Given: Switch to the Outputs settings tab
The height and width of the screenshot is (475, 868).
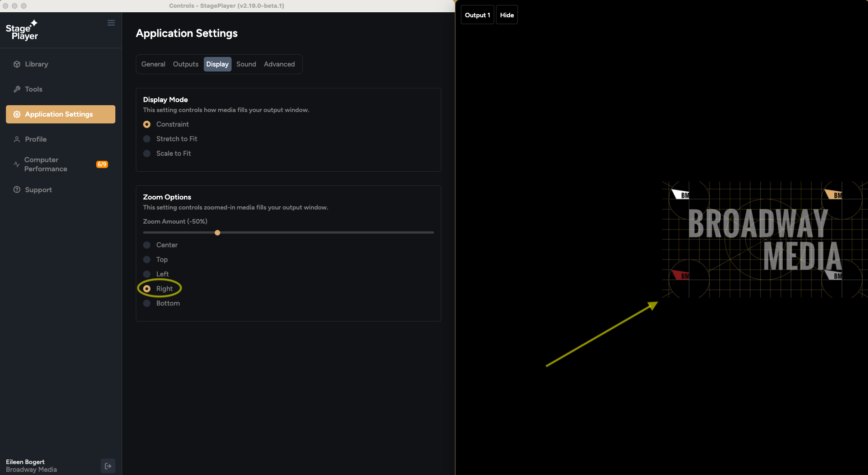Looking at the screenshot, I should tap(186, 64).
